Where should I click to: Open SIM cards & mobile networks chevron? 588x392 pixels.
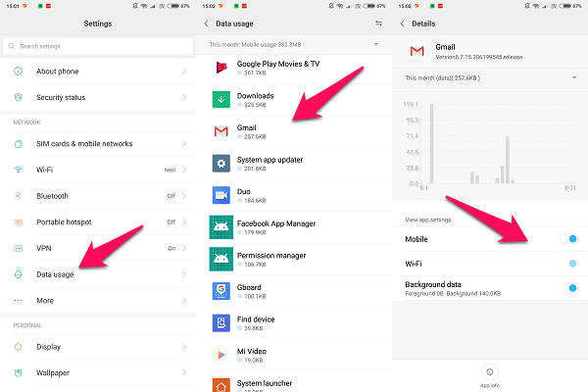184,144
